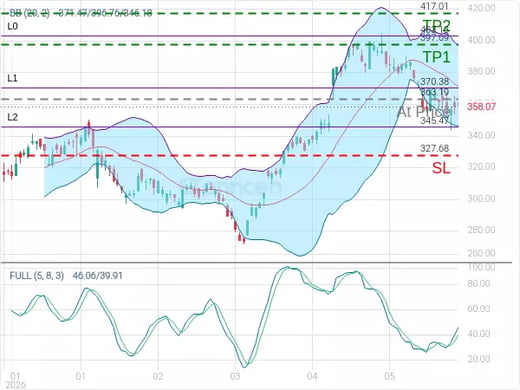The image size is (520, 390).
Task: Click the 400.00 price axis label
Action: (x=481, y=40)
